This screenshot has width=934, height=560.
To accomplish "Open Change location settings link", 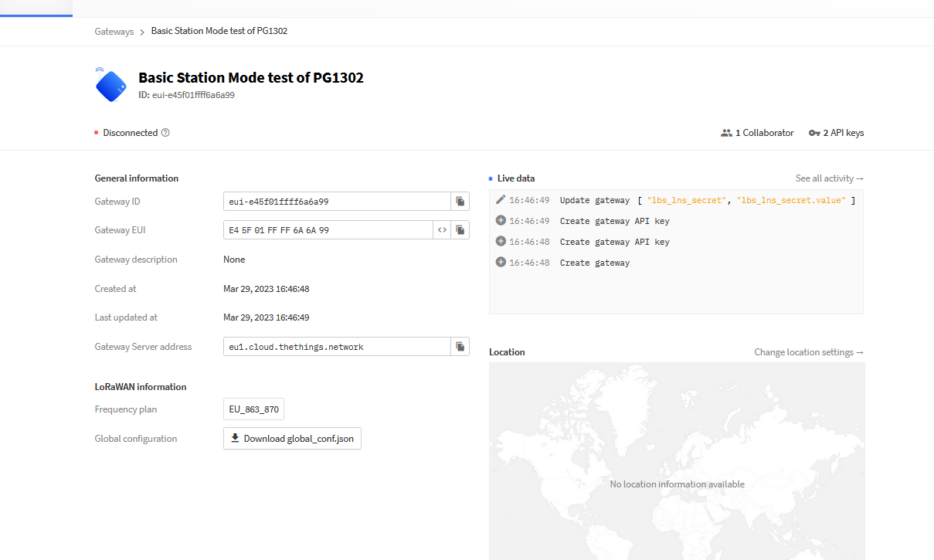I will (x=809, y=352).
